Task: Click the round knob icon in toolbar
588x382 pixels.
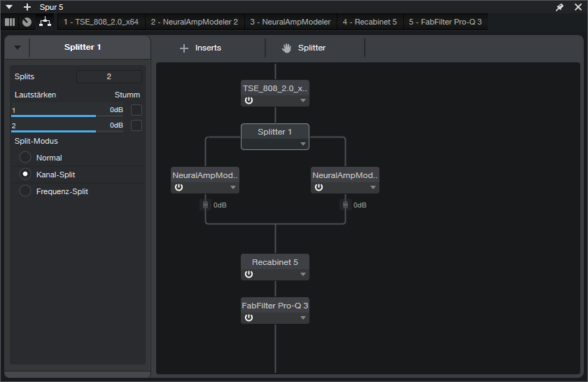Action: [27, 22]
